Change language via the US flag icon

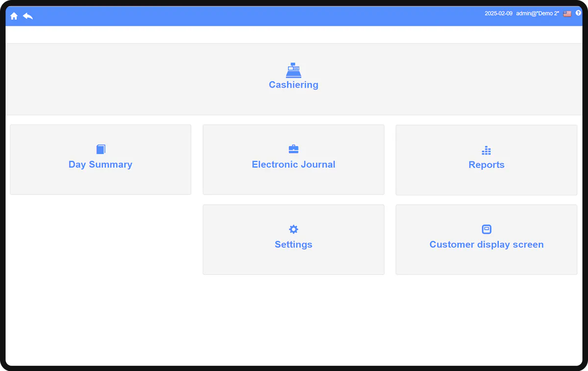(567, 14)
